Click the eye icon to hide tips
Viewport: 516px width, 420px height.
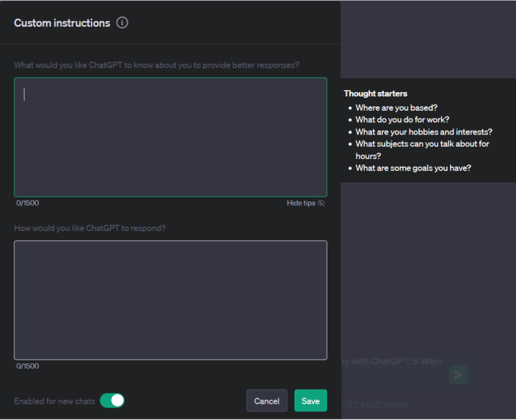tap(321, 203)
